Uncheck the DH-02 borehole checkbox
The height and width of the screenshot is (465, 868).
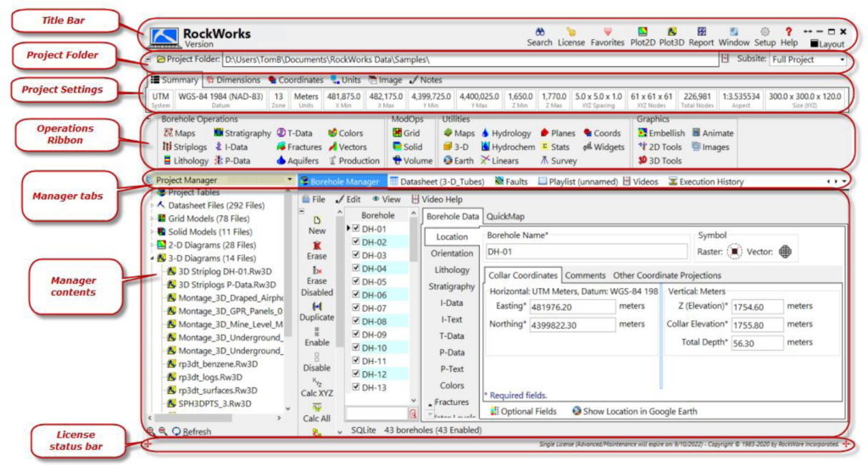point(357,242)
